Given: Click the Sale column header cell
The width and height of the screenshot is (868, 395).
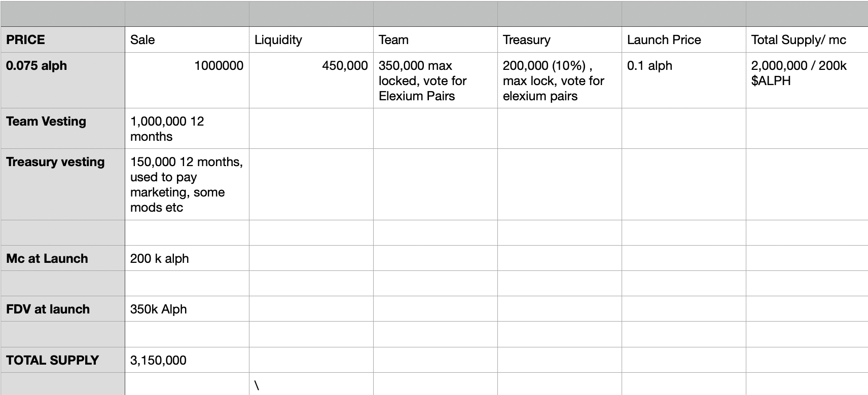Looking at the screenshot, I should pos(187,39).
